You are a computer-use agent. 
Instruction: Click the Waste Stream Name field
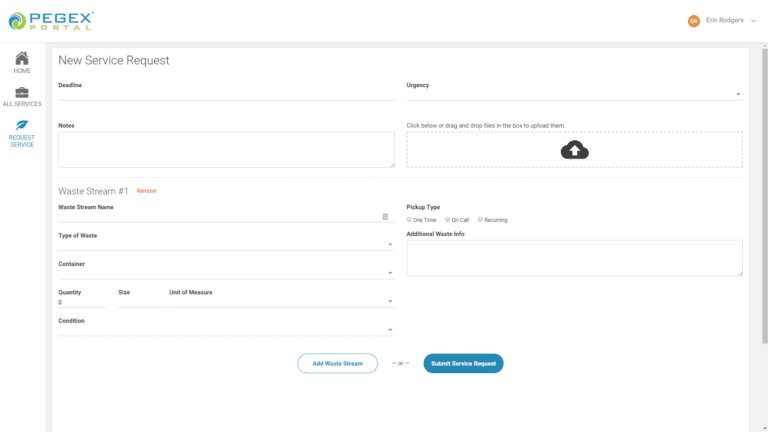click(226, 216)
